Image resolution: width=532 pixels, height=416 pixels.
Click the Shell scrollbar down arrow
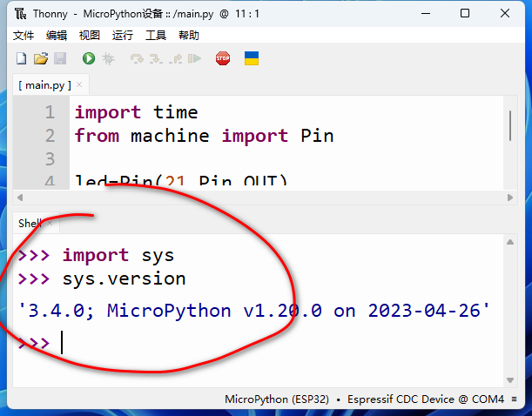(510, 380)
